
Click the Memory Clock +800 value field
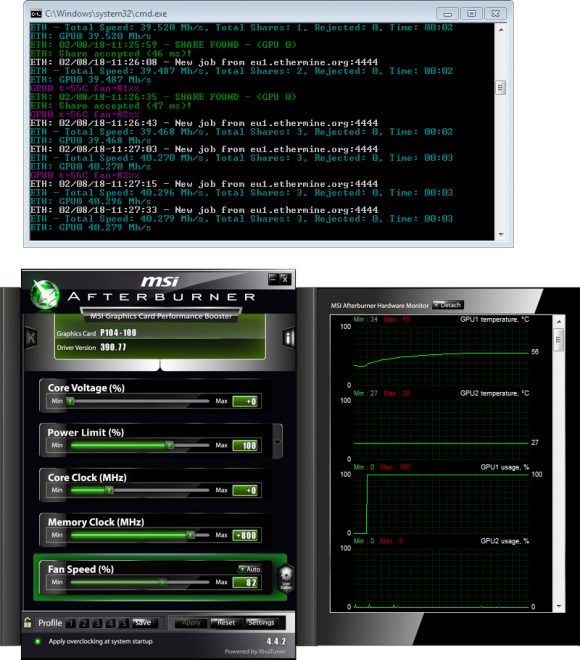pyautogui.click(x=245, y=535)
